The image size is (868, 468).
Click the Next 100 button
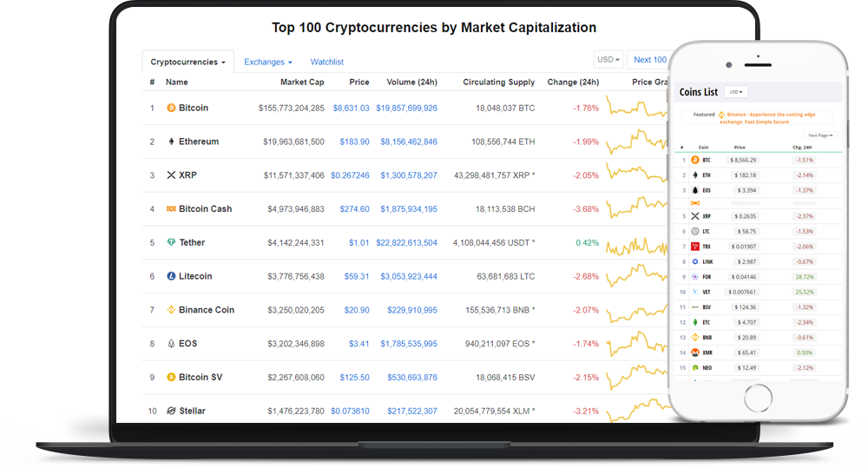[x=649, y=60]
